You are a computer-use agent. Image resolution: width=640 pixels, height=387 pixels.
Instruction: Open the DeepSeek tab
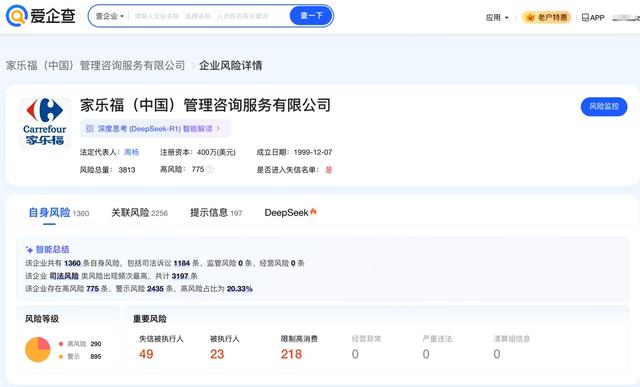[x=290, y=213]
